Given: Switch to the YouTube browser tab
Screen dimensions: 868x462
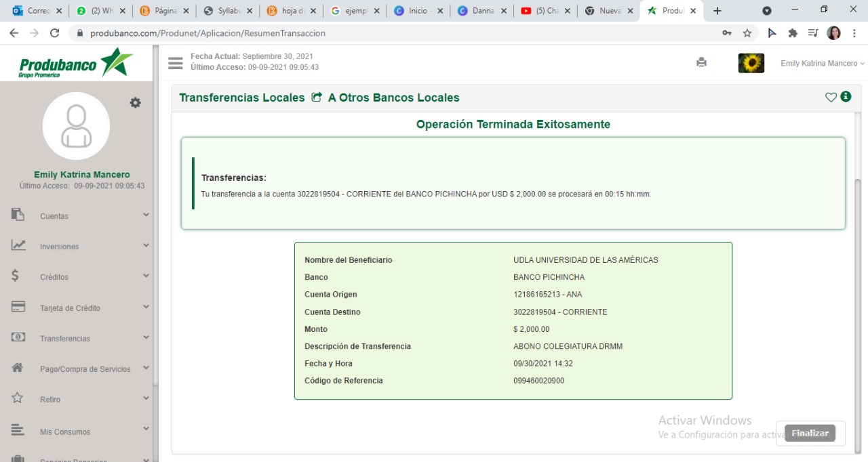Looking at the screenshot, I should [540, 11].
